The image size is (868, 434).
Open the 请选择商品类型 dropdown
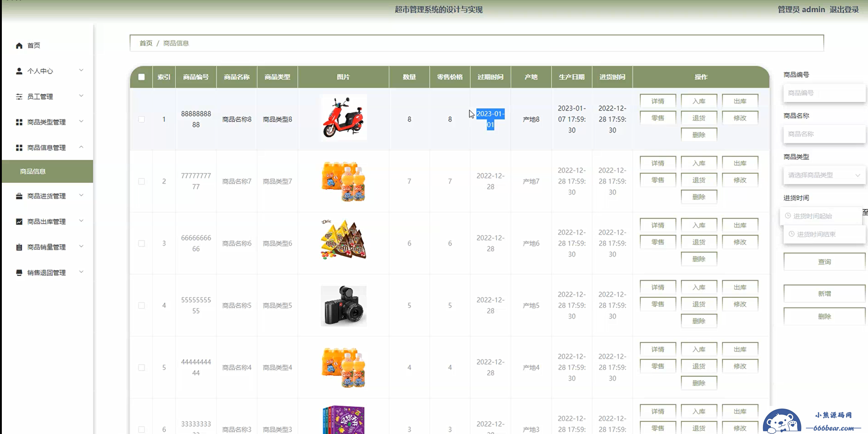824,175
